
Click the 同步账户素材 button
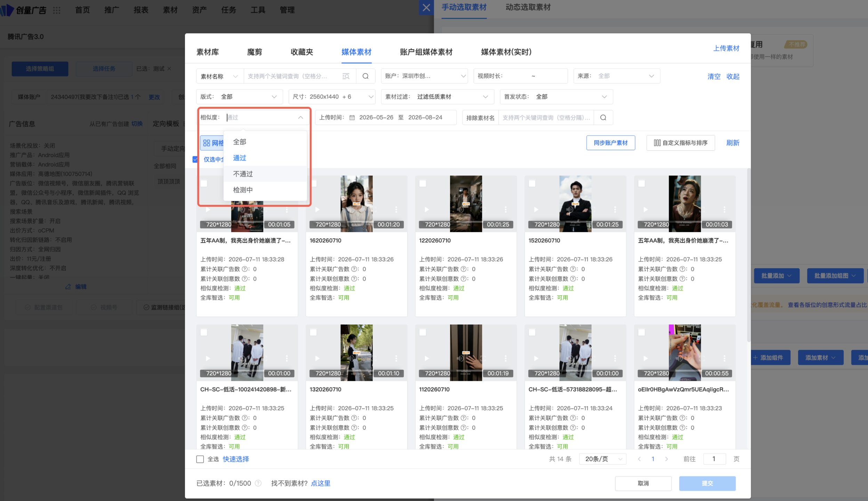pos(611,143)
